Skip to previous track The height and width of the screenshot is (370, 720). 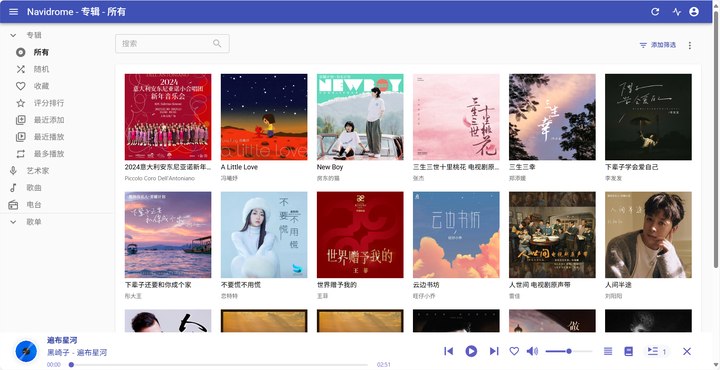click(x=449, y=351)
